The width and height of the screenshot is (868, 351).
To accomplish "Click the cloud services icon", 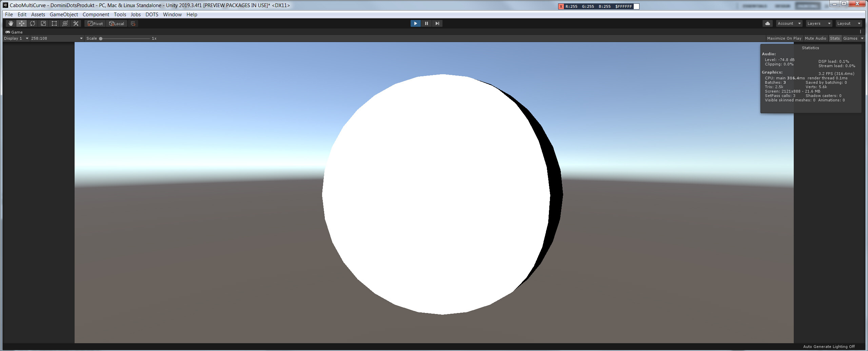I will (768, 23).
